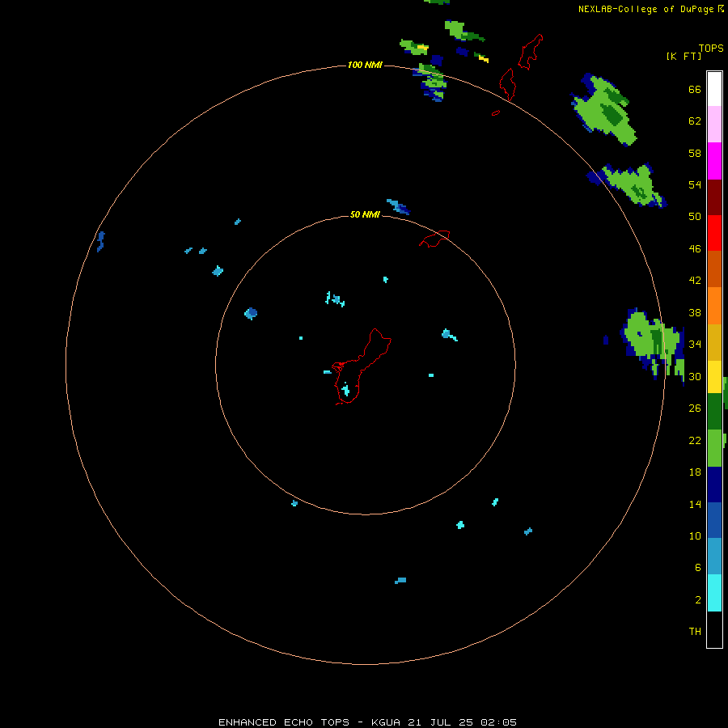Select the magenta legend color block

[x=714, y=161]
